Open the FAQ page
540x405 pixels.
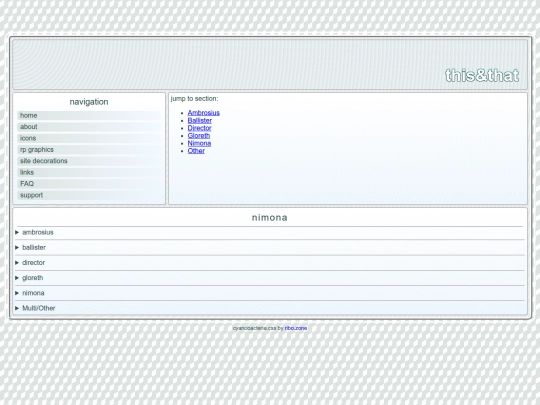pyautogui.click(x=89, y=184)
